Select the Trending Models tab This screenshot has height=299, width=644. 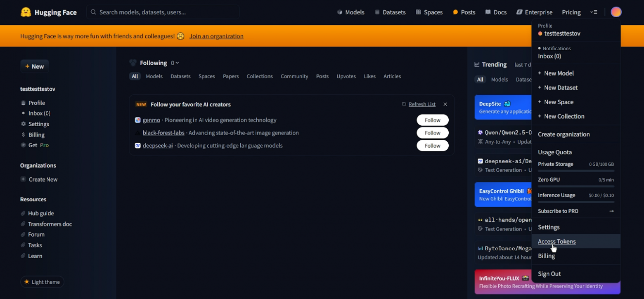pyautogui.click(x=500, y=80)
